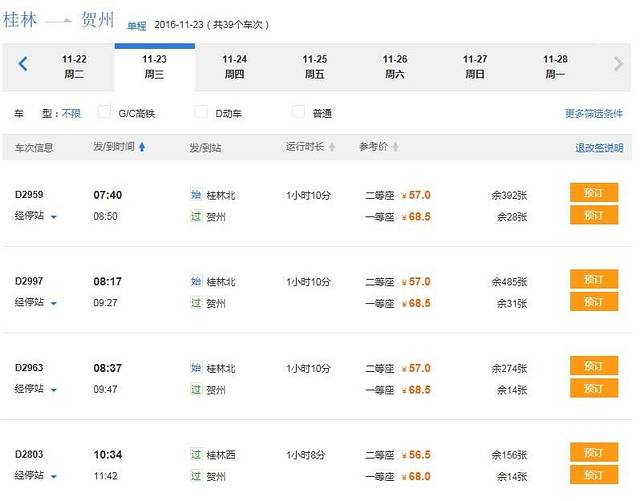The height and width of the screenshot is (501, 640).
Task: Click the previous dates left arrow
Action: pos(22,65)
